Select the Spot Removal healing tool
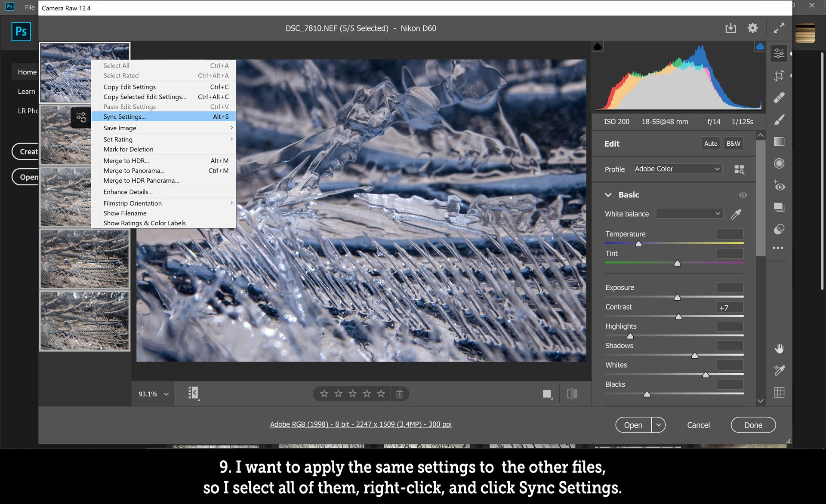The image size is (826, 504). pos(779,97)
